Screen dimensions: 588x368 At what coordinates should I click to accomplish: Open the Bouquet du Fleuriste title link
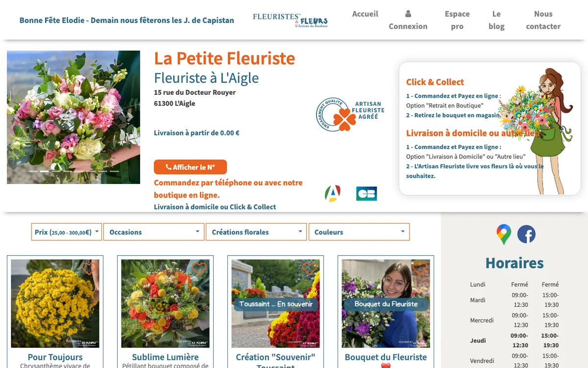click(386, 357)
